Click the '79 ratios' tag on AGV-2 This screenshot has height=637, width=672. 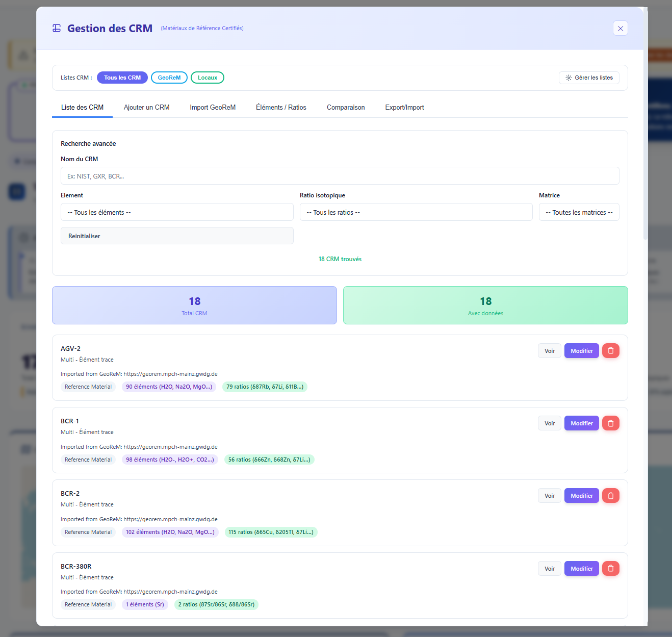pos(265,387)
